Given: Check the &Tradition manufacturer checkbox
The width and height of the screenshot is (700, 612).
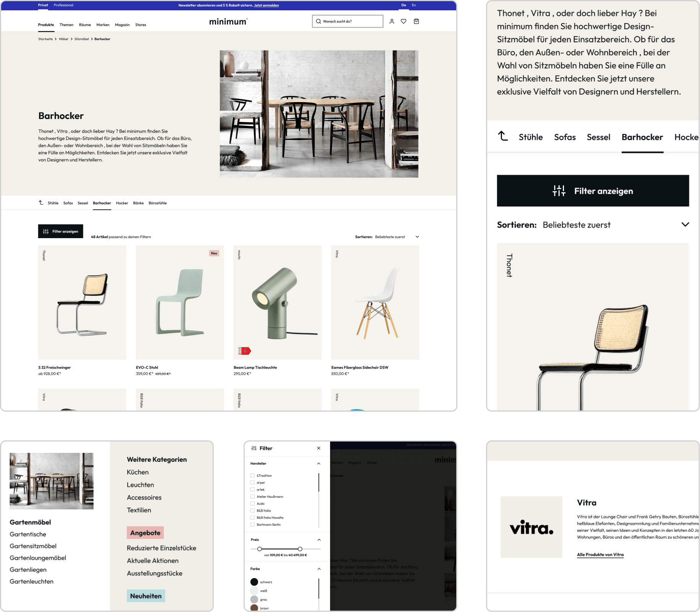Looking at the screenshot, I should pyautogui.click(x=252, y=476).
